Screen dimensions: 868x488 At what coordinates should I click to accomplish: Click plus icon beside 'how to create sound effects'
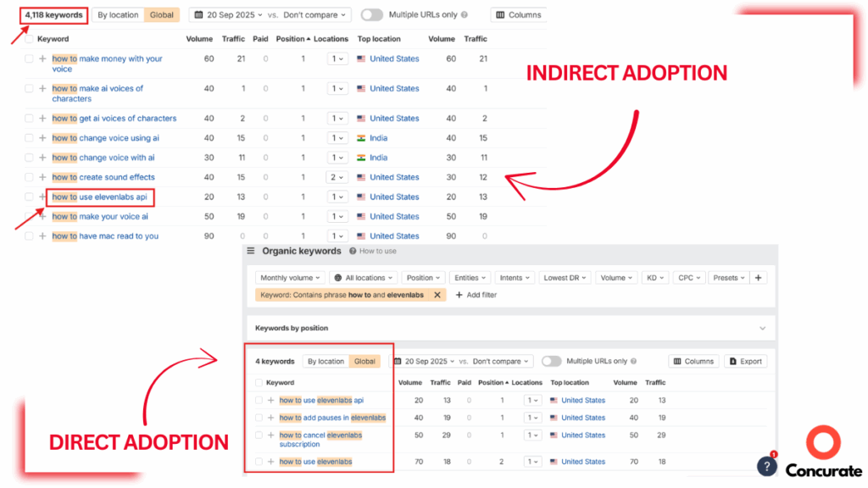coord(42,177)
